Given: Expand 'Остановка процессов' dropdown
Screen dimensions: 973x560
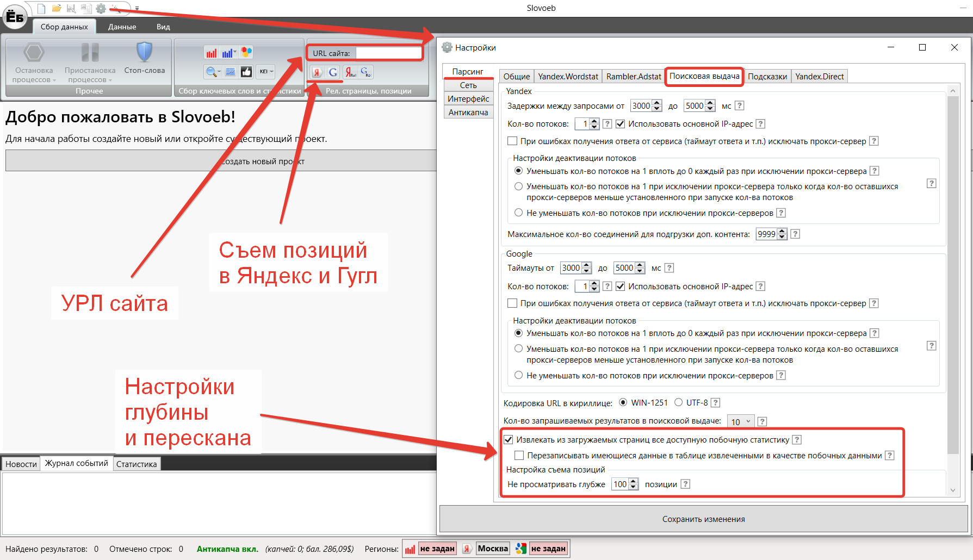Looking at the screenshot, I should (54, 80).
